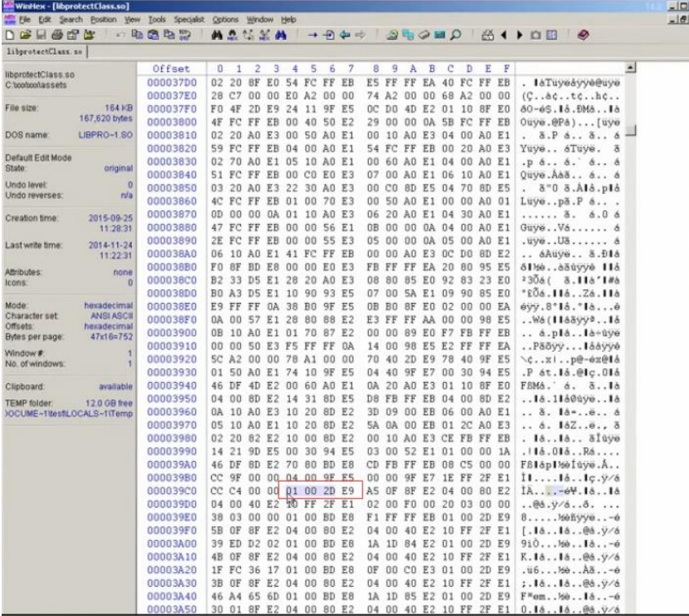Minimize the inner document window
The image size is (689, 616).
click(x=673, y=20)
